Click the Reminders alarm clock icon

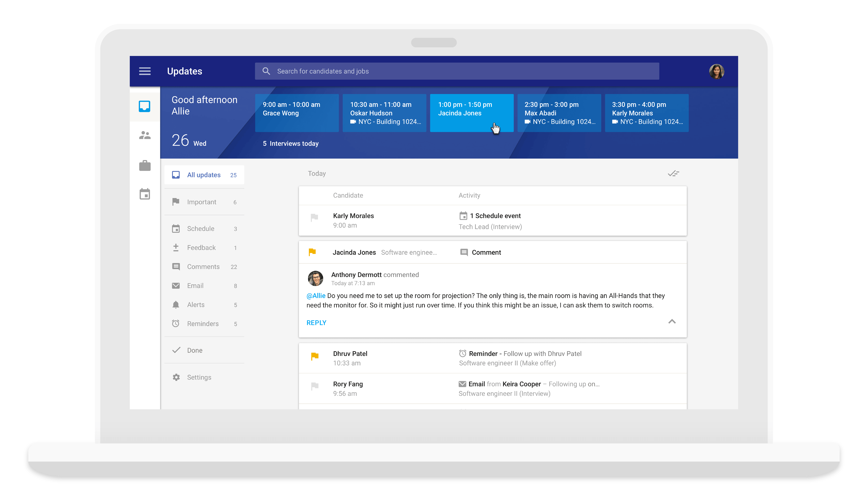(x=176, y=324)
